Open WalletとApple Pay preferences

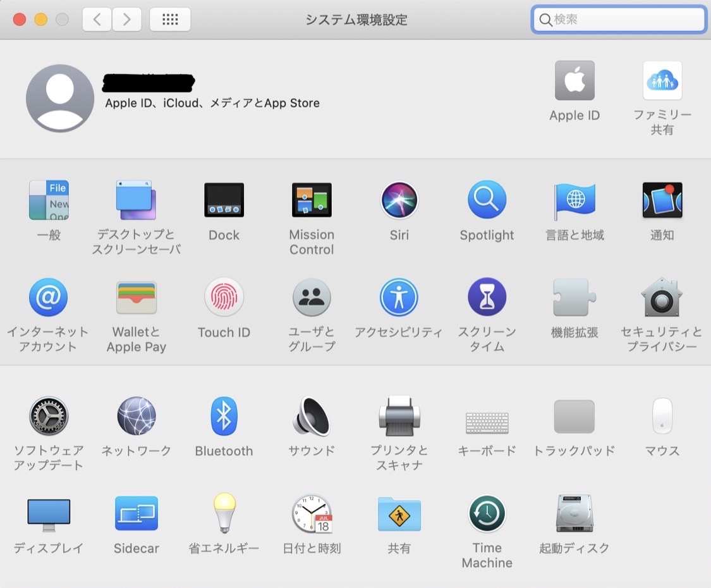coord(137,298)
